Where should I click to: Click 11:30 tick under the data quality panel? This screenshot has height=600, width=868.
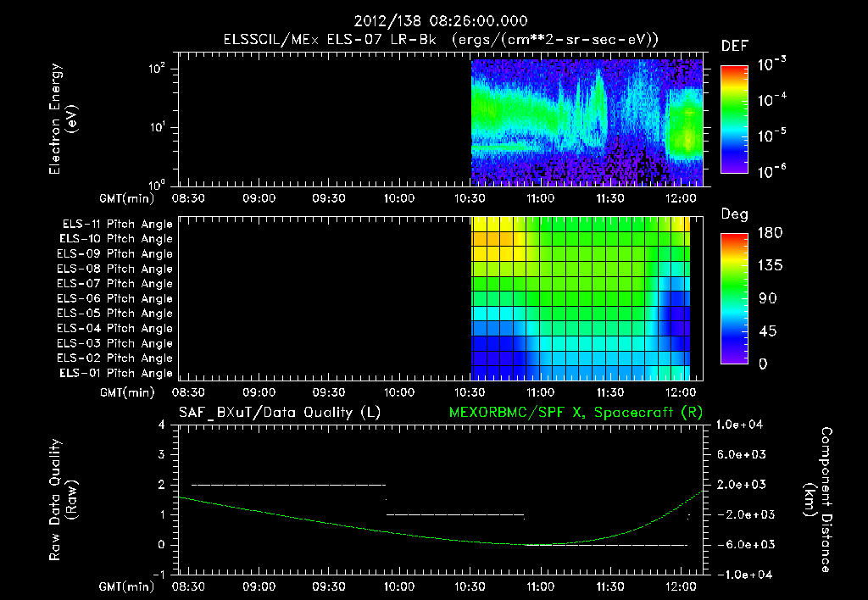610,586
